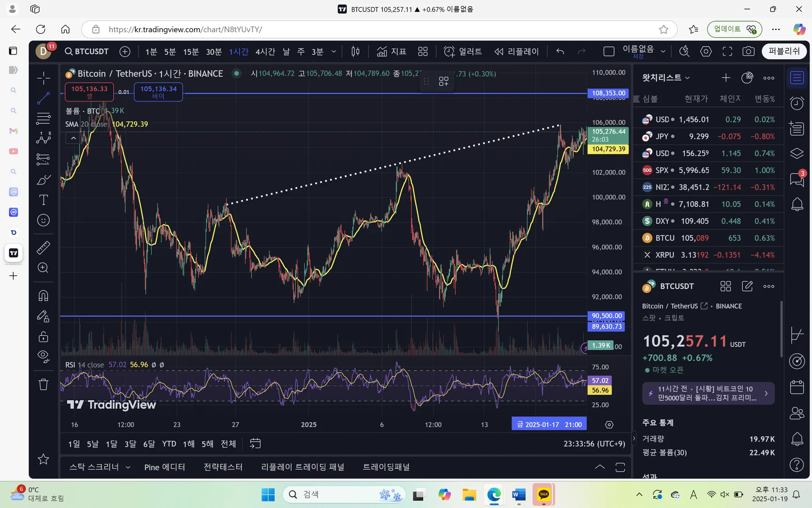Open the 전략테스터 tab
The image size is (812, 508).
tap(223, 467)
